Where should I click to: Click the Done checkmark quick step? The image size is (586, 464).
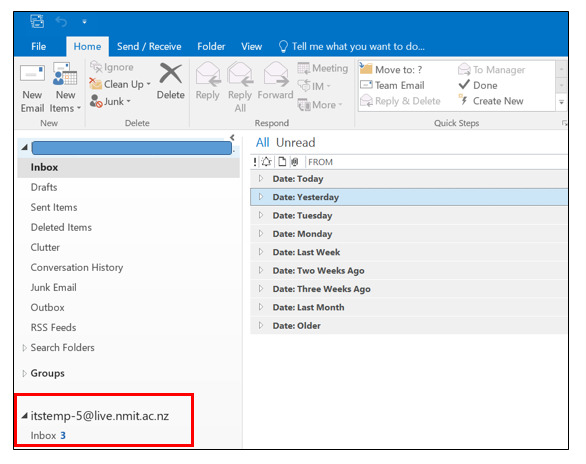(478, 85)
